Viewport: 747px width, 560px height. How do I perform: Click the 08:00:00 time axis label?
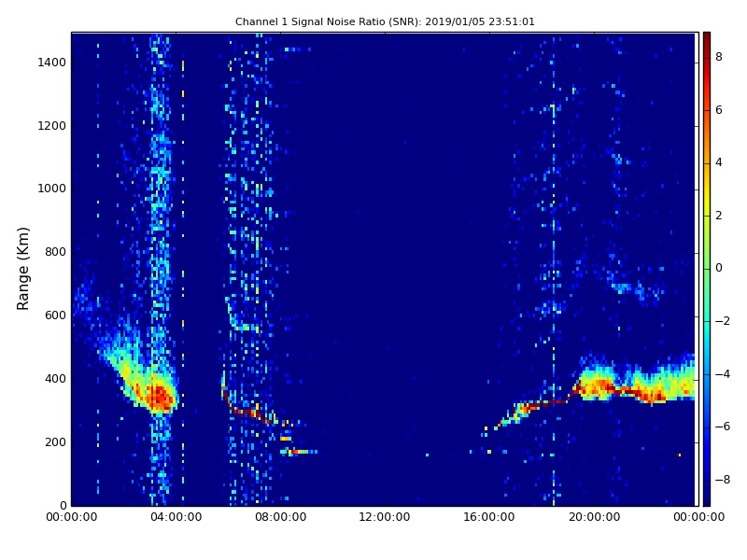[281, 517]
